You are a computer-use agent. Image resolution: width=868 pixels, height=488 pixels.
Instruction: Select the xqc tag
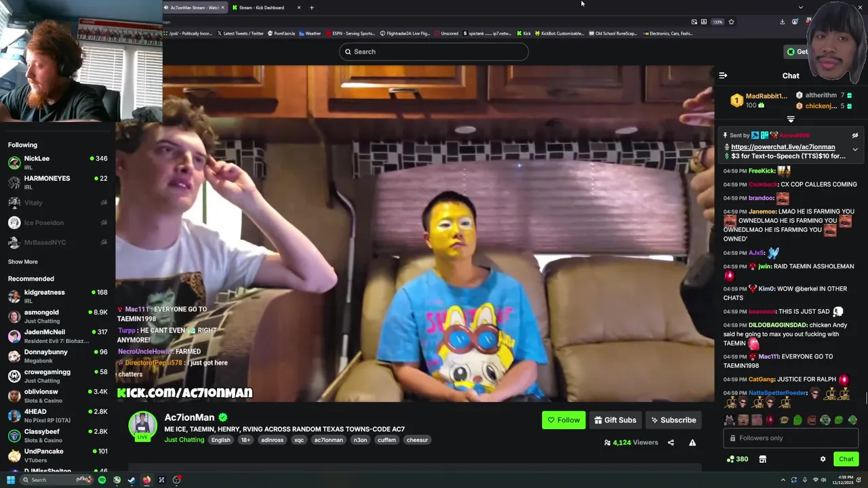pyautogui.click(x=299, y=440)
